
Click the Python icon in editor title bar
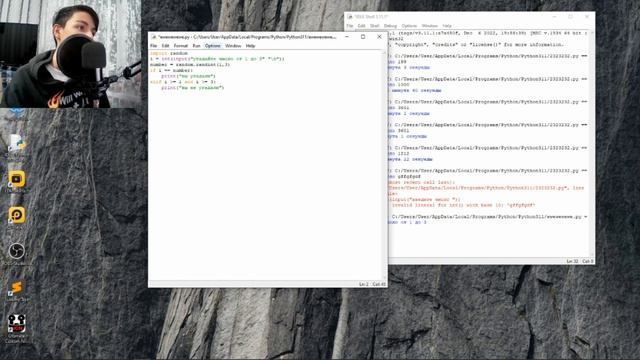(x=153, y=37)
